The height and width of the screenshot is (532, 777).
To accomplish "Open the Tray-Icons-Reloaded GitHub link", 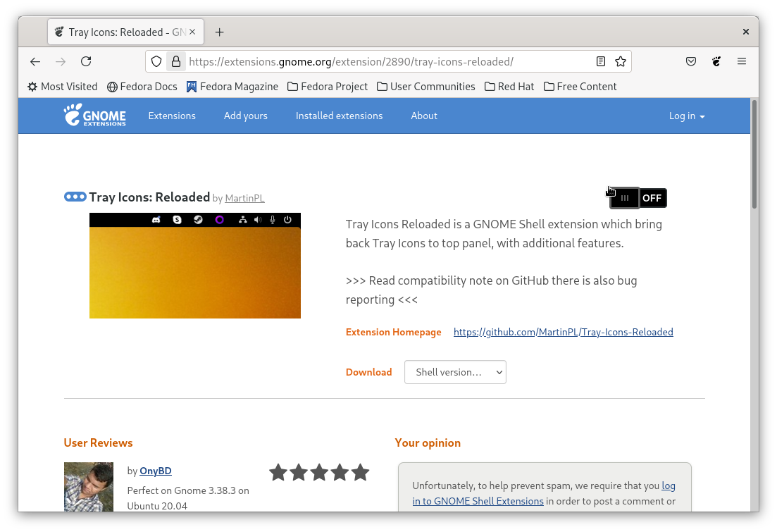I will pos(563,332).
